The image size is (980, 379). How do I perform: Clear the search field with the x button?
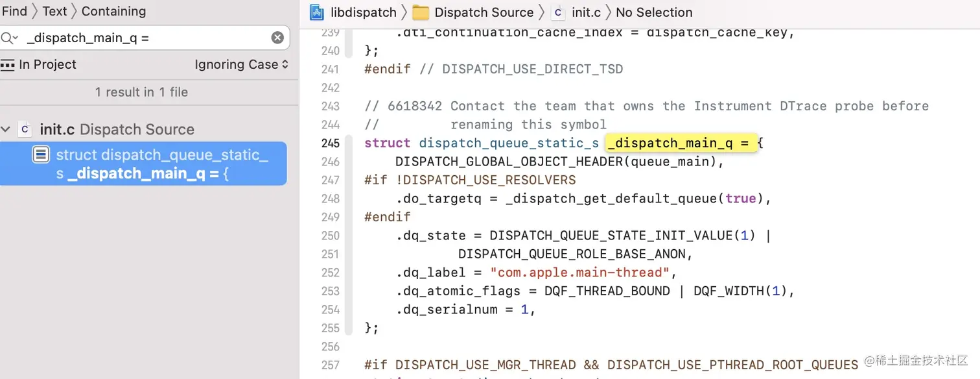[277, 38]
